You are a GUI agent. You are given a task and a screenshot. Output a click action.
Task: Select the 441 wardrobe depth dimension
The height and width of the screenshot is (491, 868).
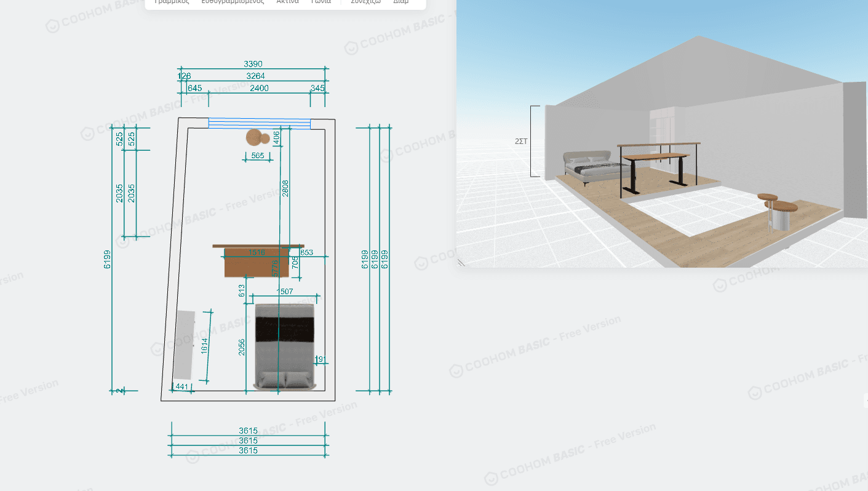point(182,386)
